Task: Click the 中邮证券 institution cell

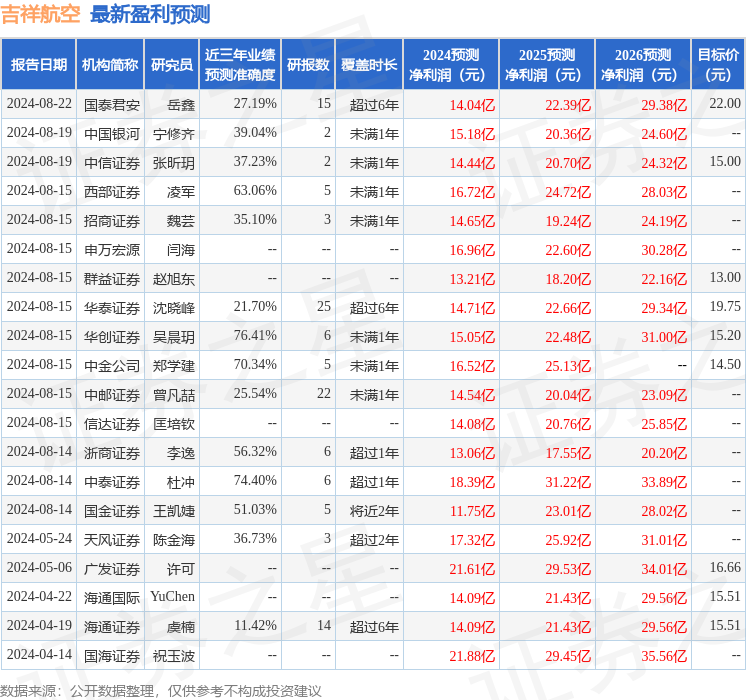Action: point(112,395)
